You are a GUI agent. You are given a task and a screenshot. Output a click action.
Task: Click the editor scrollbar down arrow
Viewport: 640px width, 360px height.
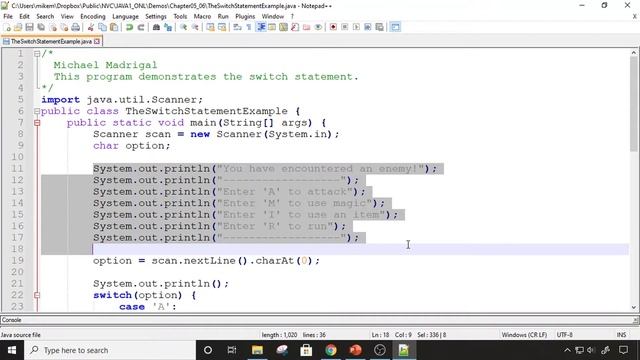click(x=633, y=307)
